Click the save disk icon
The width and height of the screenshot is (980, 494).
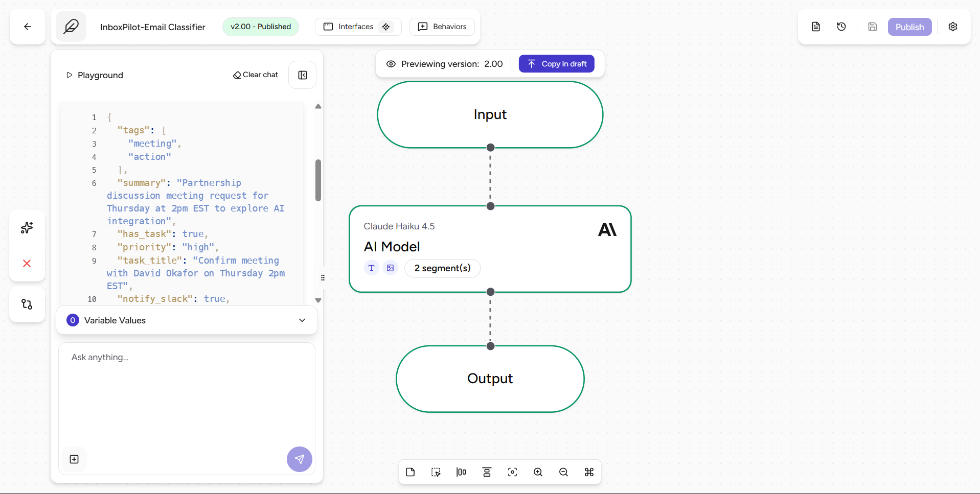[x=873, y=27]
